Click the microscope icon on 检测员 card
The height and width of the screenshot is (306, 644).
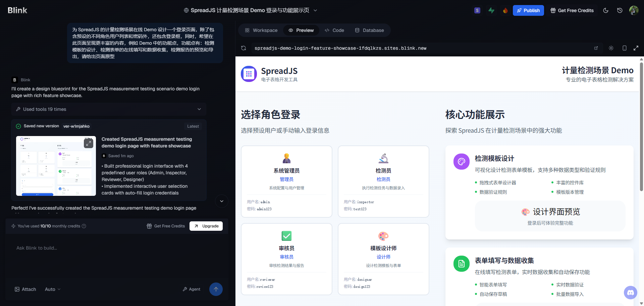[x=383, y=158]
